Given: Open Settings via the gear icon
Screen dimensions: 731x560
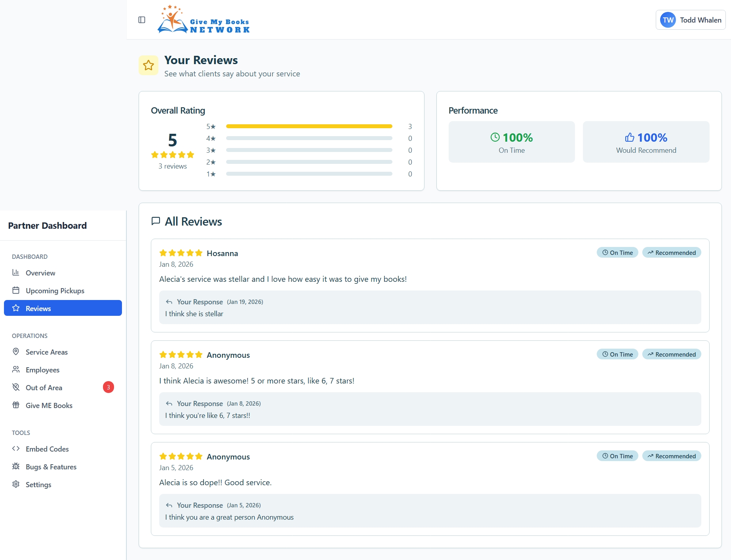Looking at the screenshot, I should point(15,484).
